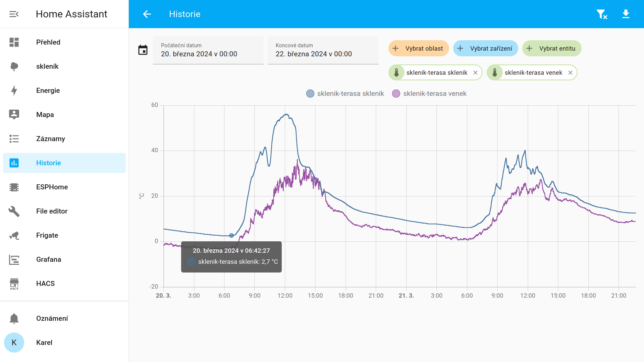Open Vybrat zařízení device picker
Viewport: 644px width, 362px height.
(x=485, y=49)
